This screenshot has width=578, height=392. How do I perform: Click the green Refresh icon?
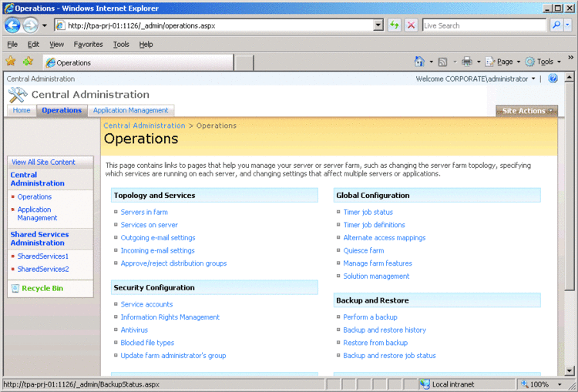click(x=395, y=25)
